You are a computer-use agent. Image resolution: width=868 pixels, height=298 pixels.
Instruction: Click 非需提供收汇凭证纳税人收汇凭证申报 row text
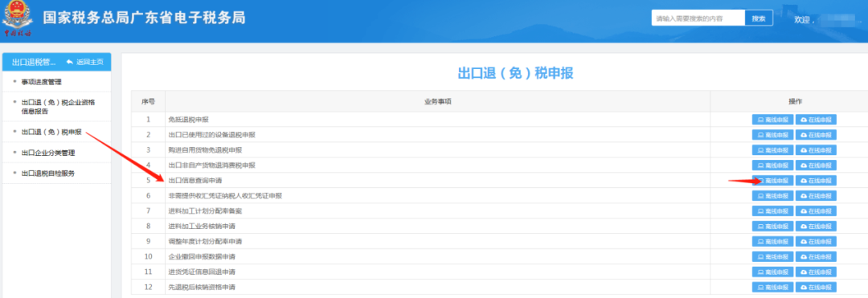pos(225,196)
